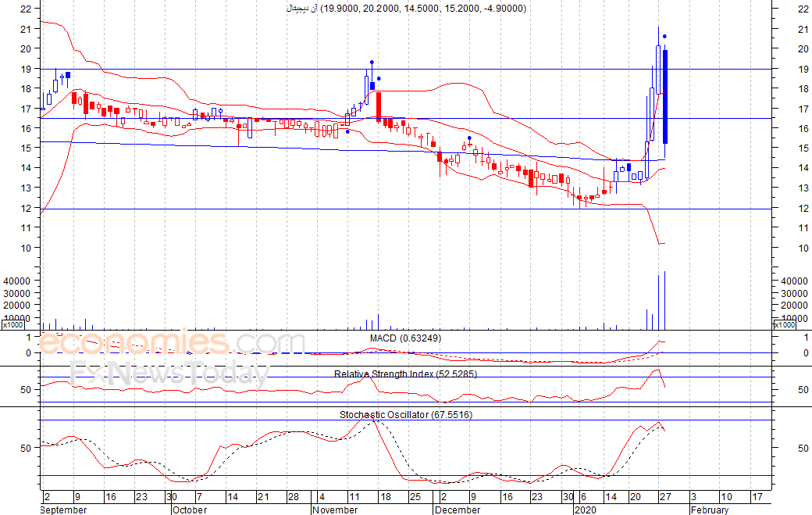Click the blue dot marker above the latest candle
The height and width of the screenshot is (515, 812).
coord(665,36)
